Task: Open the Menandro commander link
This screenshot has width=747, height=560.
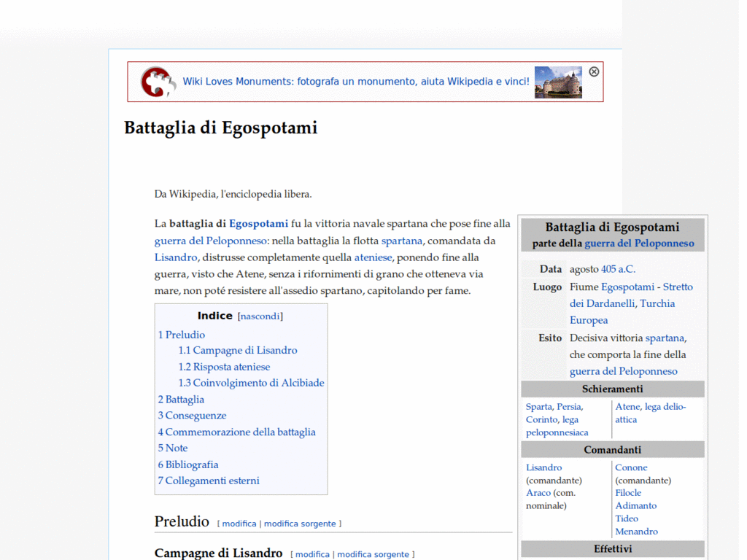Action: (x=636, y=532)
